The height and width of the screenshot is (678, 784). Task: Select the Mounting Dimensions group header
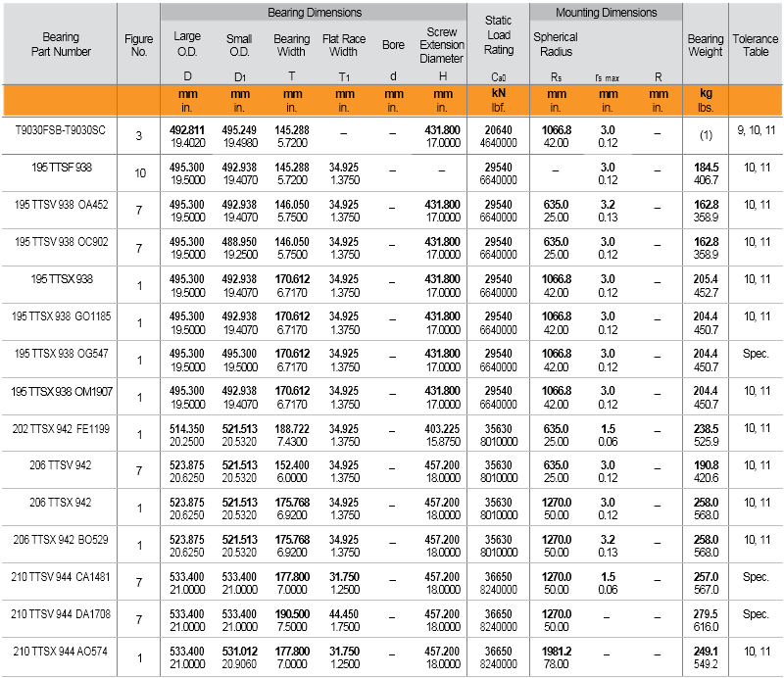coord(606,13)
